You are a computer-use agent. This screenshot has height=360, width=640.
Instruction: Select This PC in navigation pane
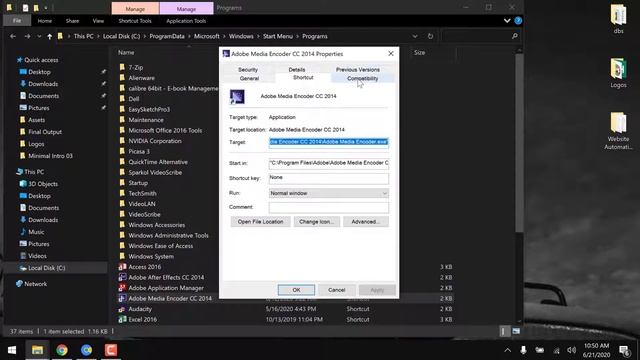pyautogui.click(x=34, y=172)
